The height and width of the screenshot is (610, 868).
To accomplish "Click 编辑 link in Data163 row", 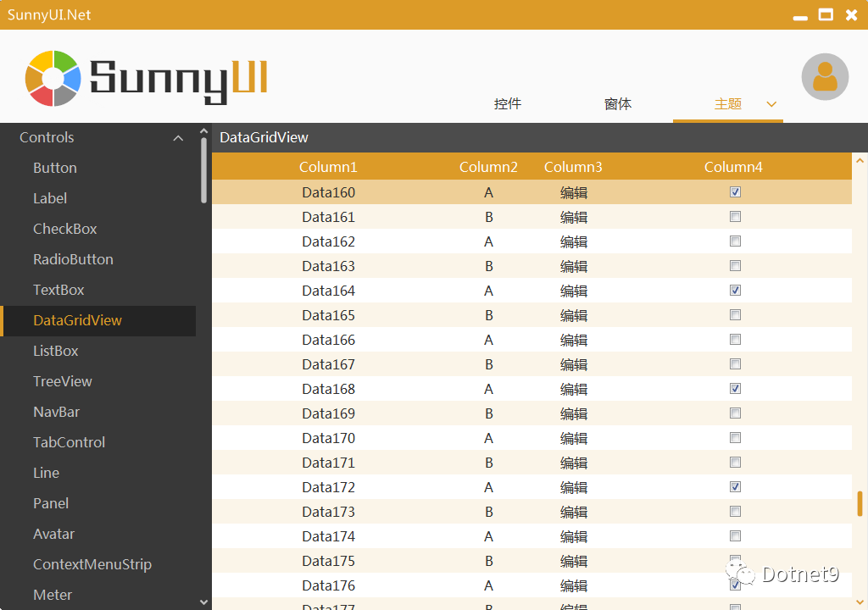I will [574, 266].
